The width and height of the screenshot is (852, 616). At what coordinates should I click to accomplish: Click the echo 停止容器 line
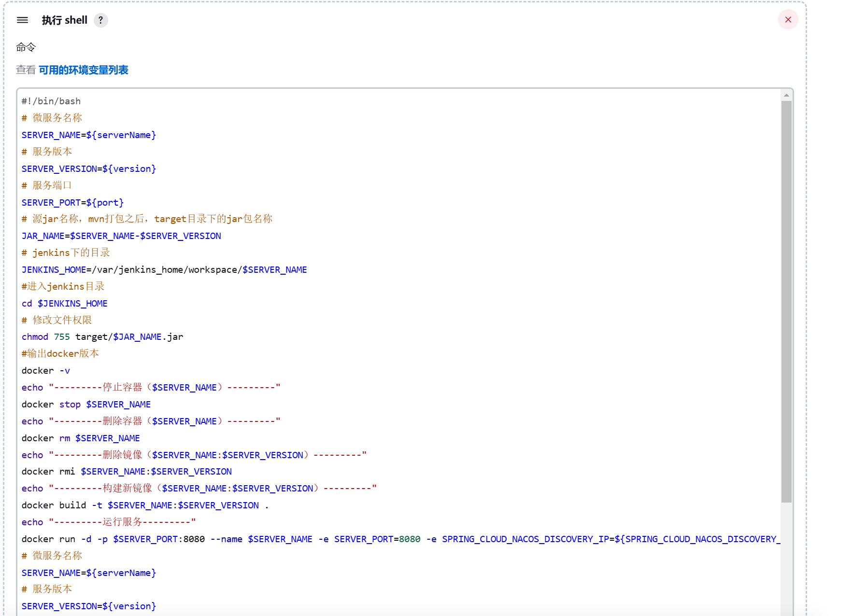(x=151, y=388)
